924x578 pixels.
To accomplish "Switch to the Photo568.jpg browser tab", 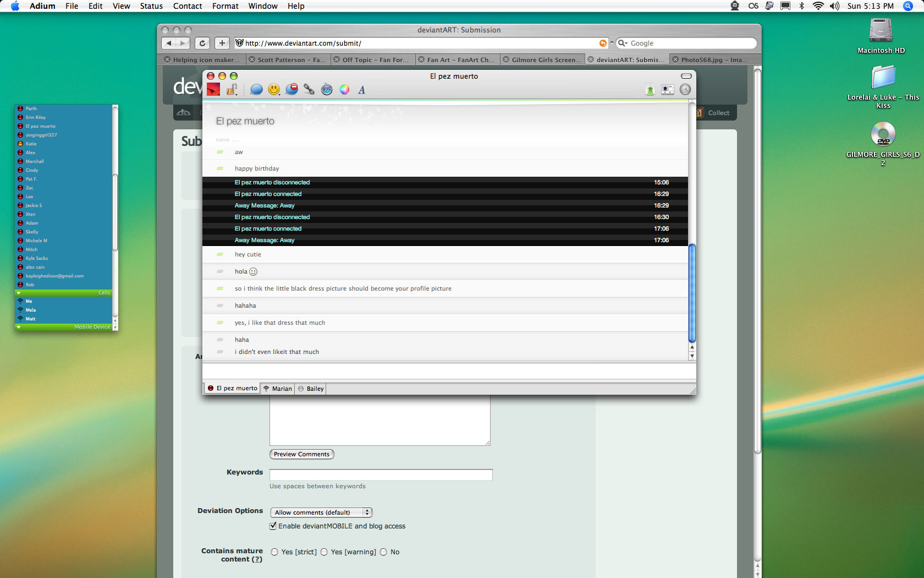I will point(714,59).
